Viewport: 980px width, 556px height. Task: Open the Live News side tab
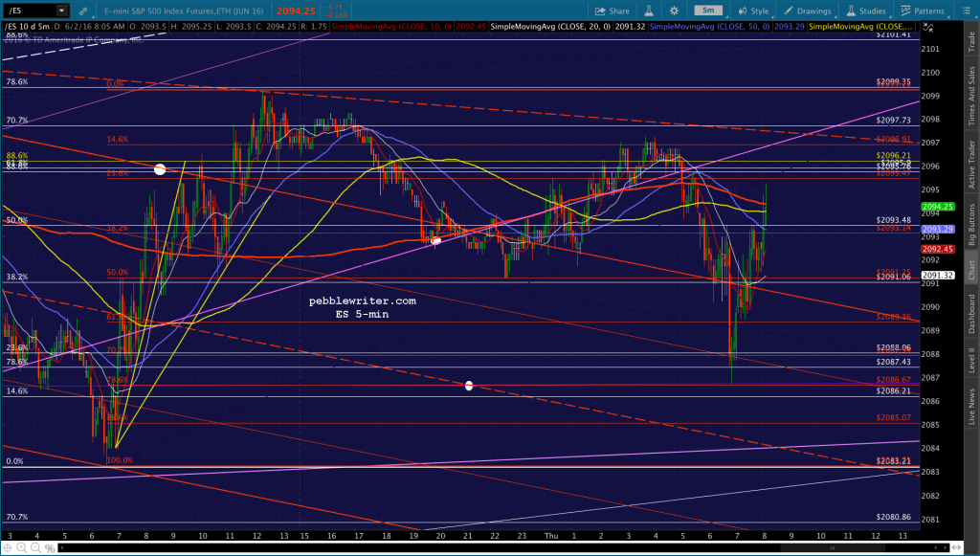tap(972, 406)
